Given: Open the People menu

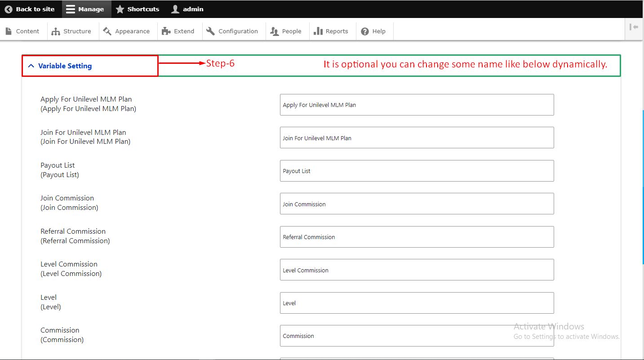Looking at the screenshot, I should [x=287, y=31].
